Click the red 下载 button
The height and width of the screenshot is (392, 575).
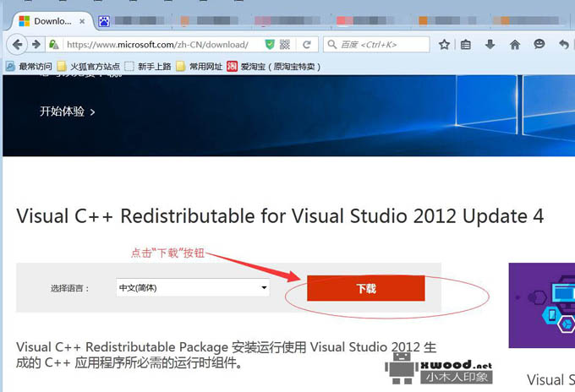pos(365,288)
